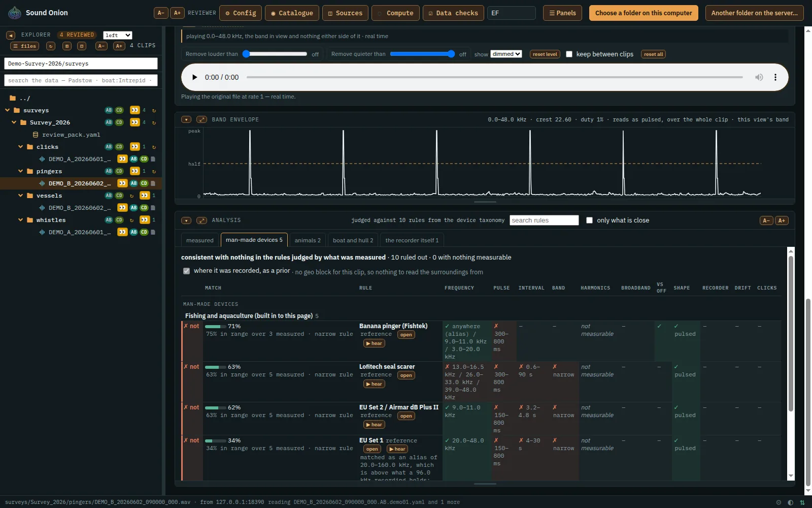Click Choose a folder on this computer

(x=644, y=13)
